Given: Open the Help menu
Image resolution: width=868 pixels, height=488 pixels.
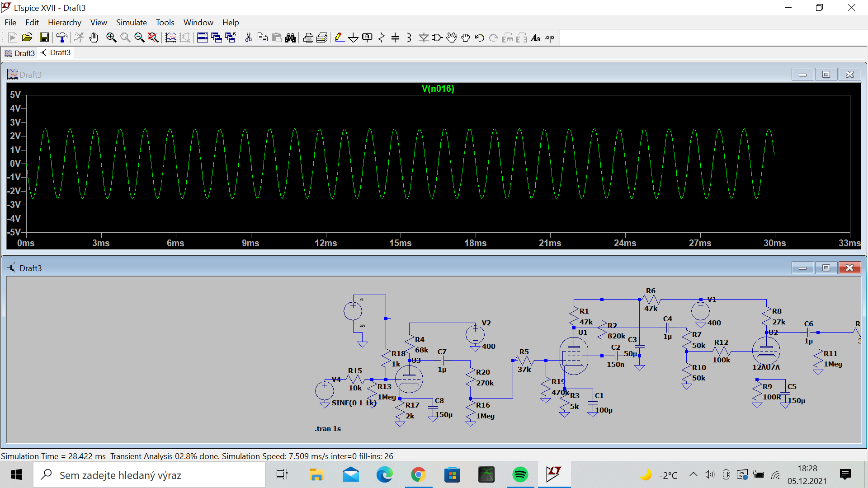Looking at the screenshot, I should point(231,23).
